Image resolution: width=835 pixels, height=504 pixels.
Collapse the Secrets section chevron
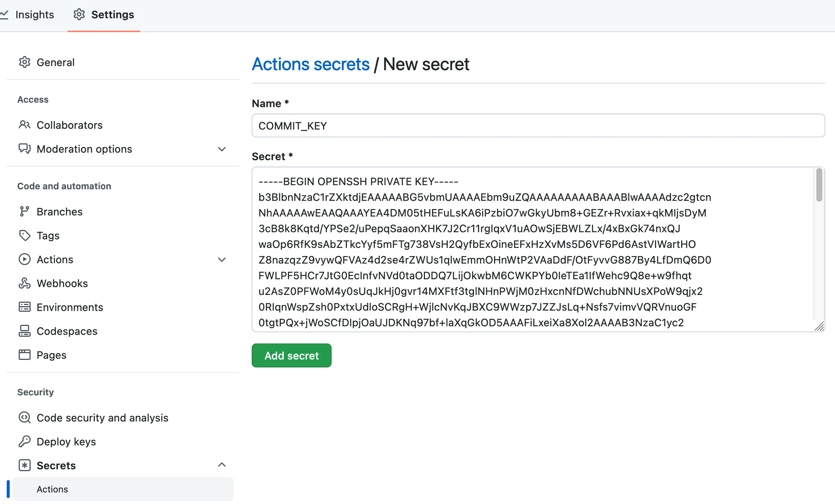(222, 465)
